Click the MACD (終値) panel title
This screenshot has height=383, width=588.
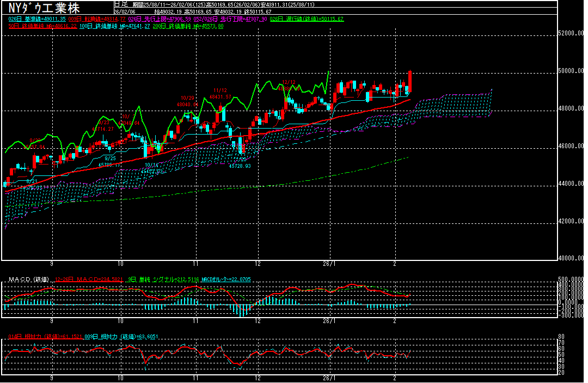[28, 279]
